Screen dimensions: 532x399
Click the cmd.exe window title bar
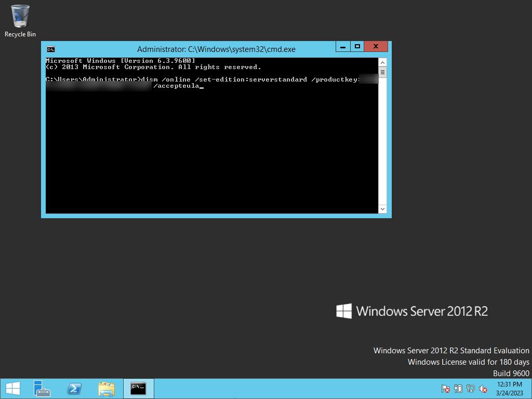click(216, 49)
